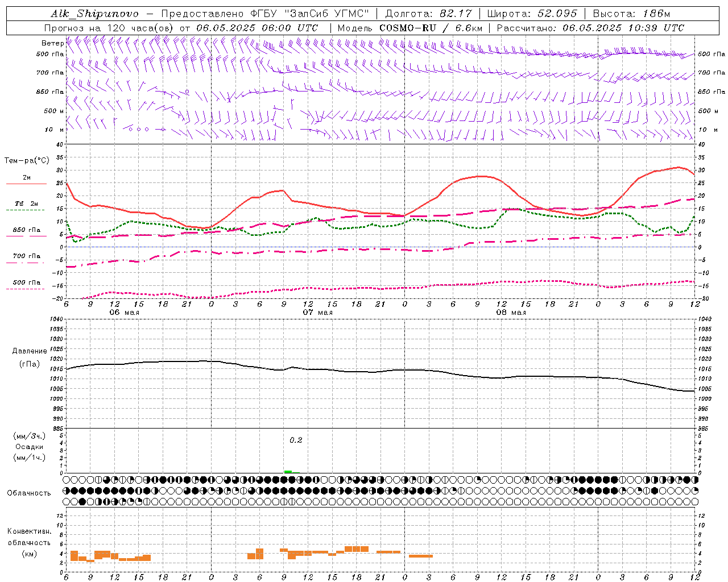Viewport: 728px width, 582px height.
Task: Click the 700 гПа temperature legend entry
Action: [27, 256]
